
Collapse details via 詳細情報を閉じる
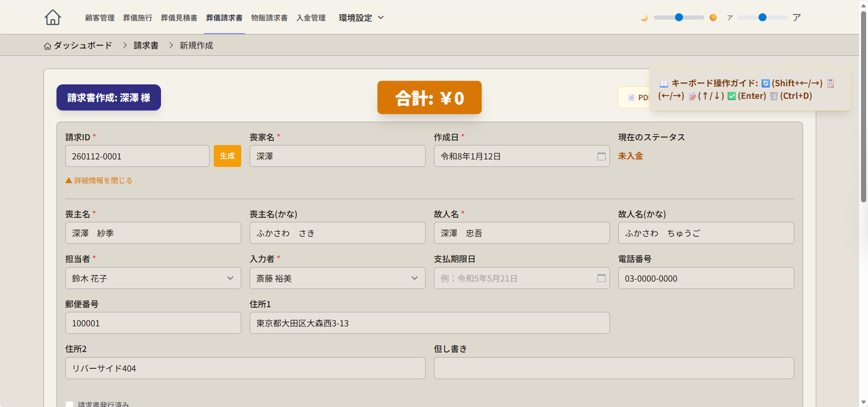[x=99, y=180]
